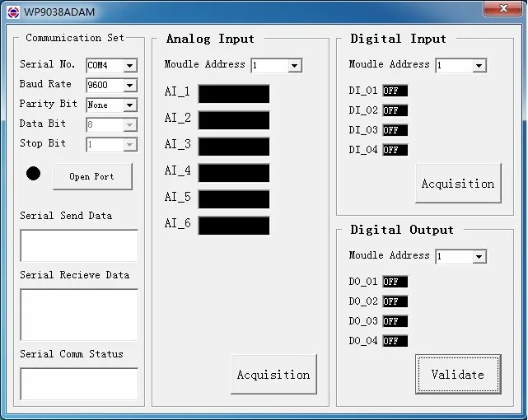The image size is (528, 420).
Task: Click the Serial Send Data label
Action: point(66,216)
